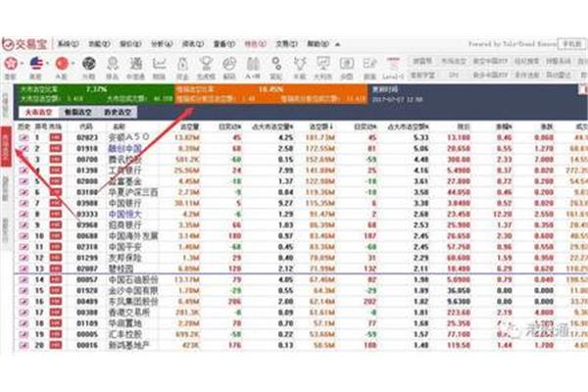The width and height of the screenshot is (588, 392).
Task: Sort by the 名称 column header
Action: pos(119,126)
